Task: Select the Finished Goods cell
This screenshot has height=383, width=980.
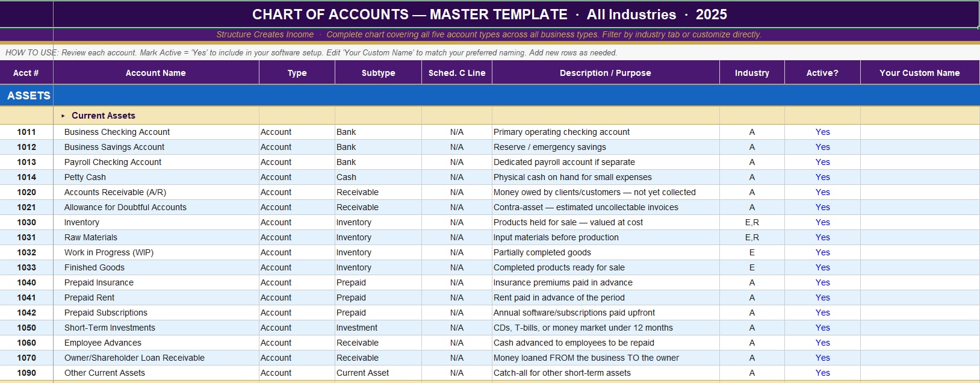Action: (156, 267)
